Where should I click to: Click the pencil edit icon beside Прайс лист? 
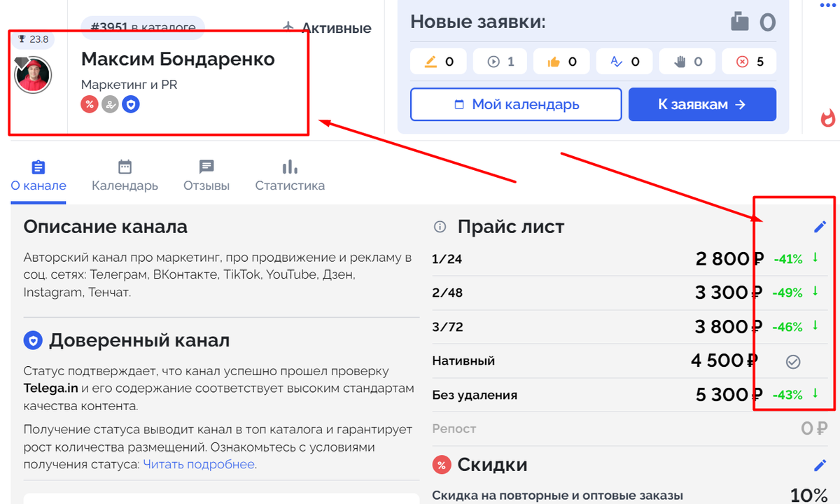[x=820, y=226]
